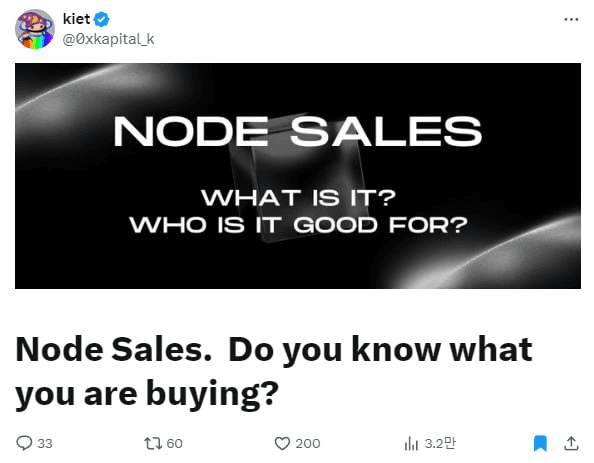The width and height of the screenshot is (594, 463).
Task: Like the post with heart icon
Action: (282, 443)
